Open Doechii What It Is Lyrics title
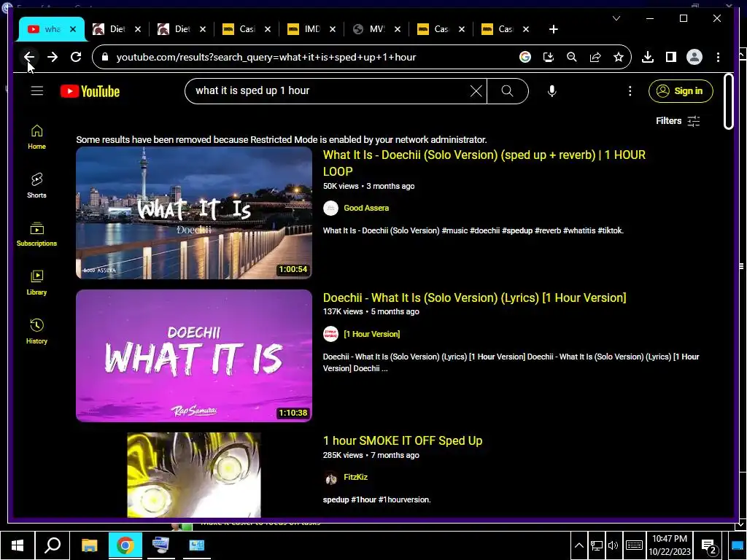Image resolution: width=747 pixels, height=560 pixels. click(x=474, y=297)
